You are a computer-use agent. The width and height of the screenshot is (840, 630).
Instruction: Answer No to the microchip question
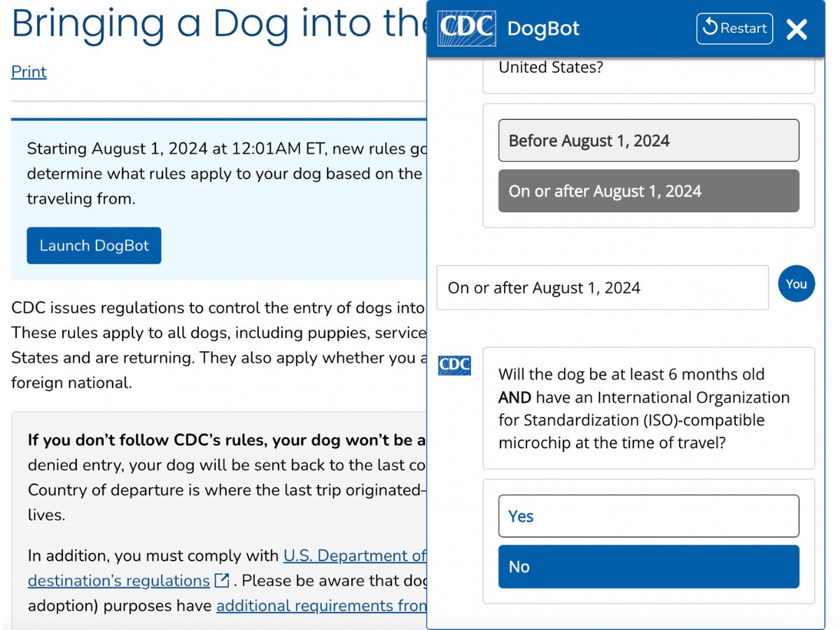648,566
